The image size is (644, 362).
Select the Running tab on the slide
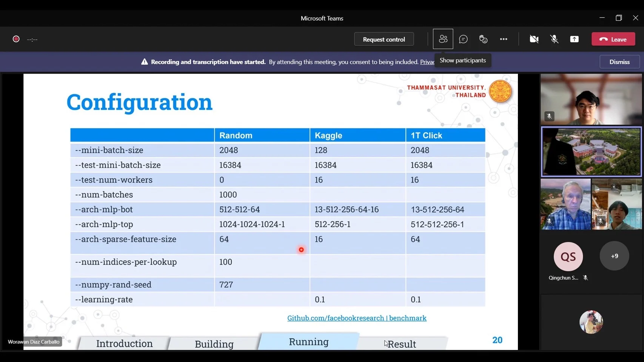(x=308, y=342)
